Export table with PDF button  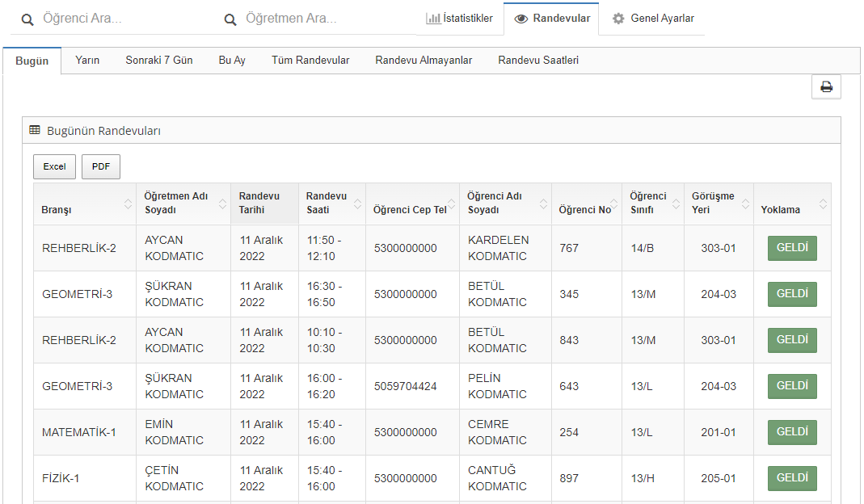tap(101, 166)
